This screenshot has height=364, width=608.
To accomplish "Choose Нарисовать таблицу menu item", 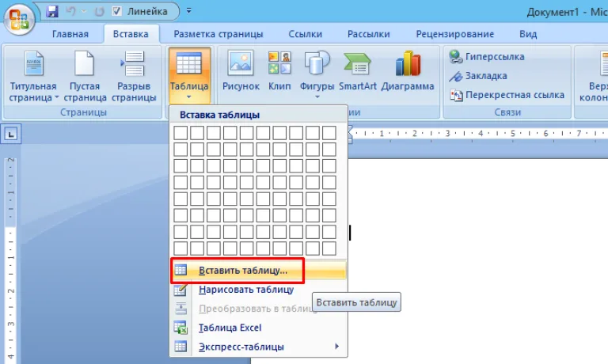I will coord(258,290).
